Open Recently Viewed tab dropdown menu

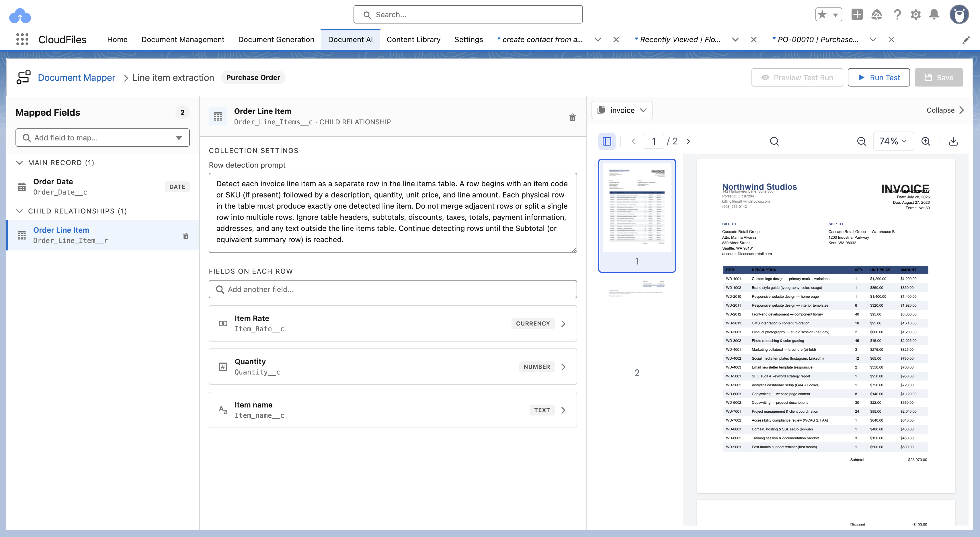point(735,40)
